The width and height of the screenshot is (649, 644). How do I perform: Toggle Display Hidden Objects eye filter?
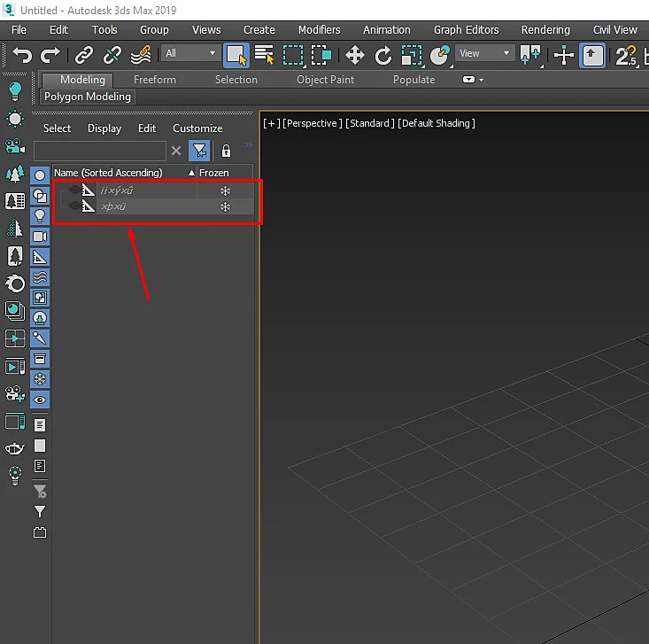pos(40,400)
